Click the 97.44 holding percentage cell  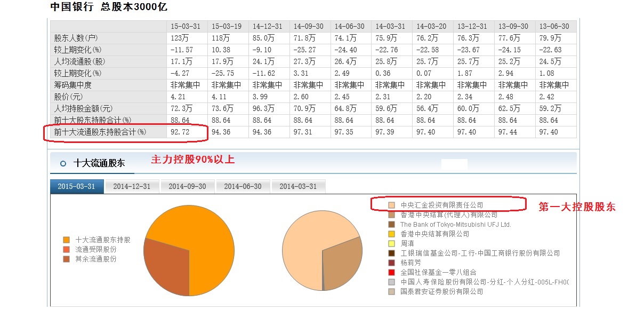508,132
